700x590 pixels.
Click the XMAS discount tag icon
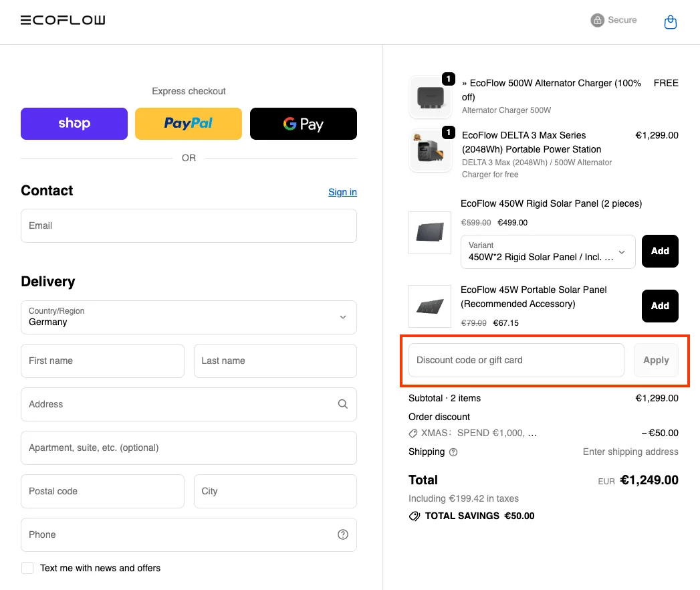click(414, 433)
